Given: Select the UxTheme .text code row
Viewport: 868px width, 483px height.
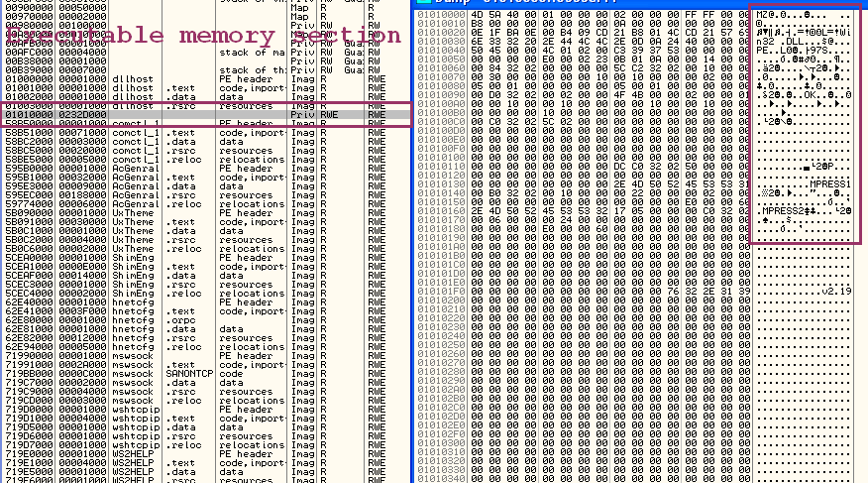Looking at the screenshot, I should pyautogui.click(x=198, y=223).
